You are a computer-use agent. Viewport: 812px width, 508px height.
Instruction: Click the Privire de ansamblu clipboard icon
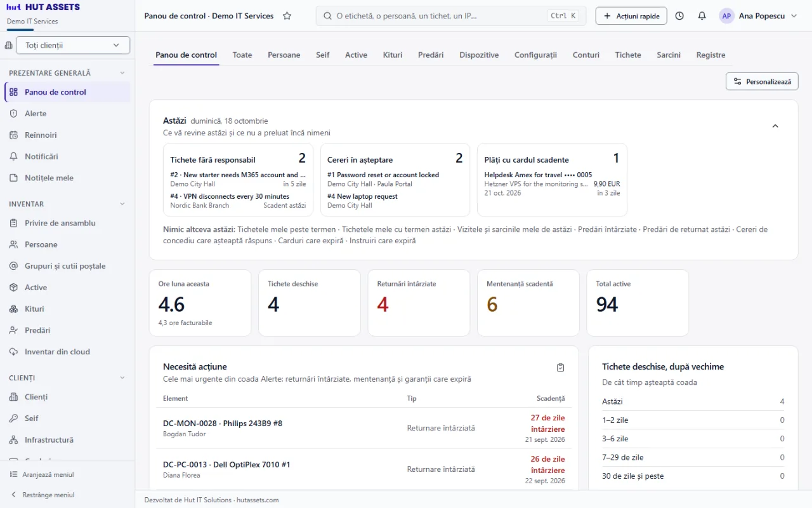coord(13,224)
